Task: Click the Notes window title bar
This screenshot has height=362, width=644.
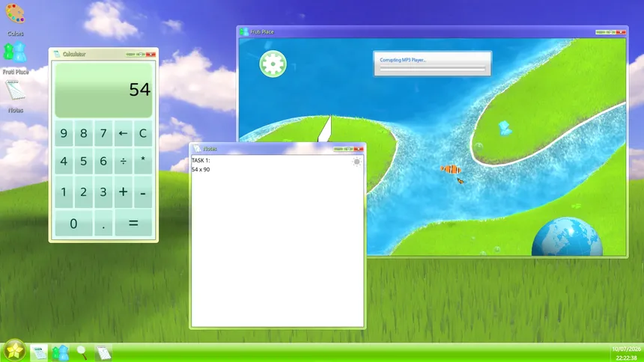Action: click(x=277, y=149)
